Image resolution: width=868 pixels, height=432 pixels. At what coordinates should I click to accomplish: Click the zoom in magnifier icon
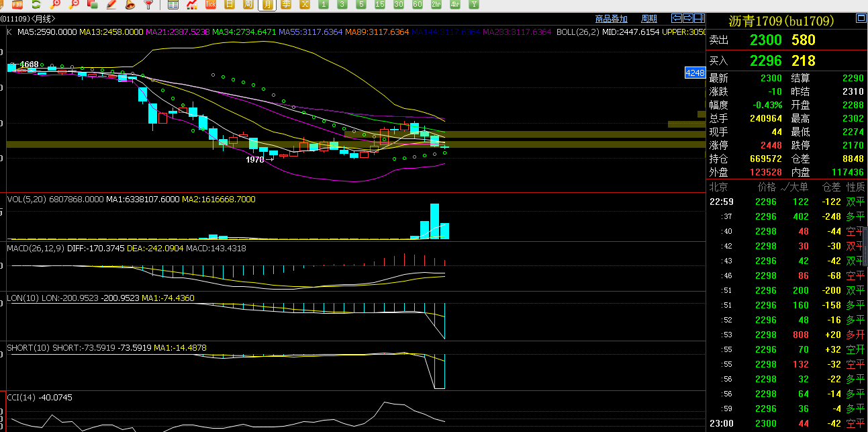tap(55, 4)
